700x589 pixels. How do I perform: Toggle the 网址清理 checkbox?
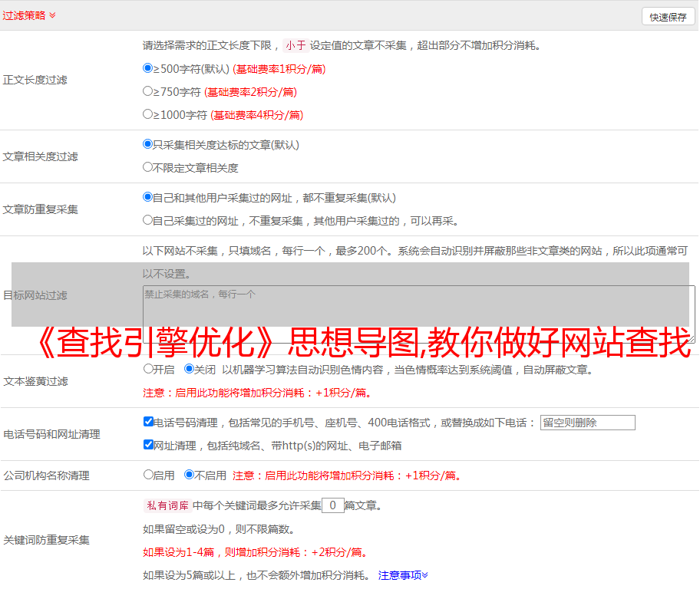click(148, 445)
